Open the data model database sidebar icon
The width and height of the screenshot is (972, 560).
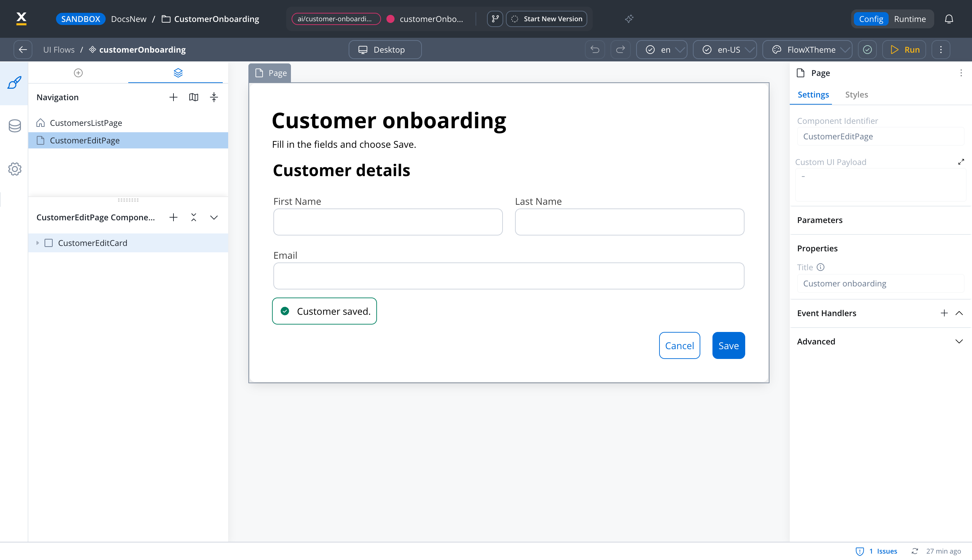pyautogui.click(x=15, y=125)
